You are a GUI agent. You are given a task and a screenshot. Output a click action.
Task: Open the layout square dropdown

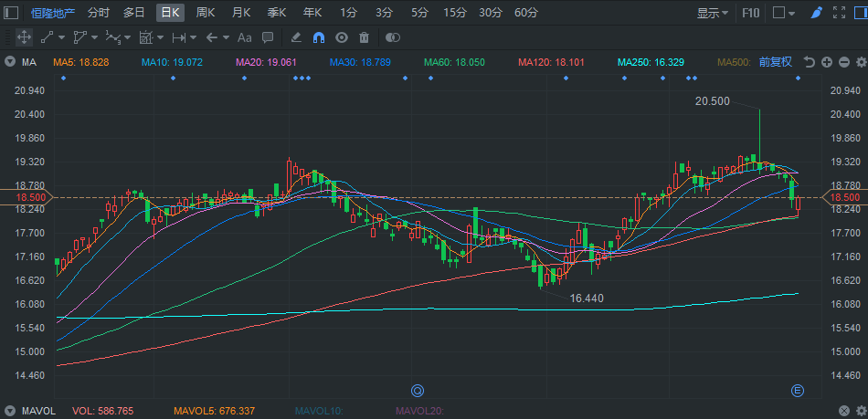tap(784, 13)
